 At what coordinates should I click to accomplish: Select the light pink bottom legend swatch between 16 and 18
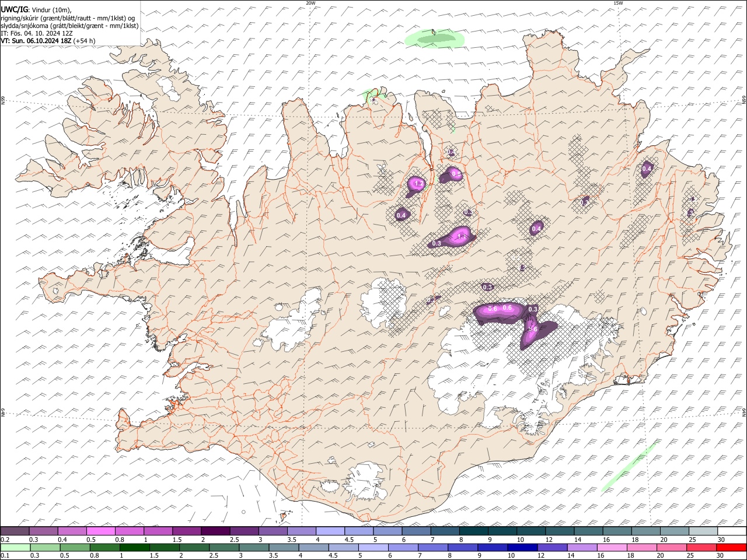coord(612,547)
